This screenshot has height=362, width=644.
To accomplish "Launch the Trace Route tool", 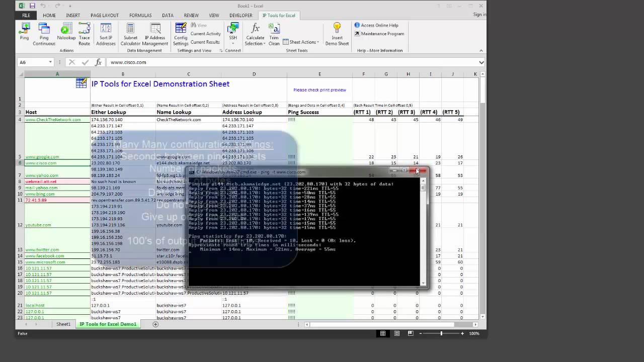I will 85,34.
